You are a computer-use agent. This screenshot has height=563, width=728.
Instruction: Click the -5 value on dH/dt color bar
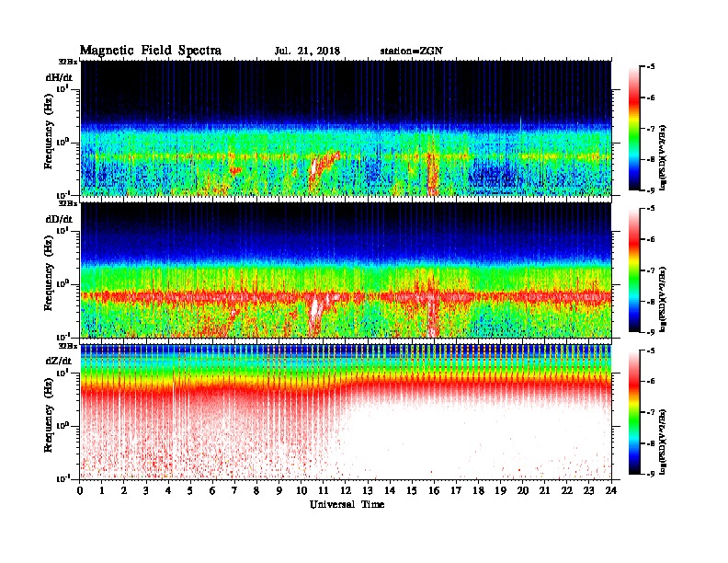click(652, 66)
